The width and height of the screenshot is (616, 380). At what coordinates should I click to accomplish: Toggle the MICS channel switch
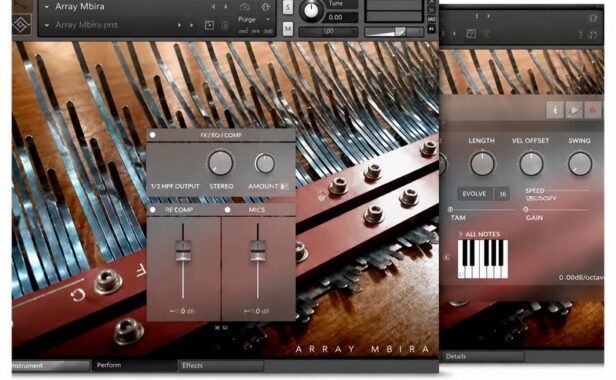[227, 210]
